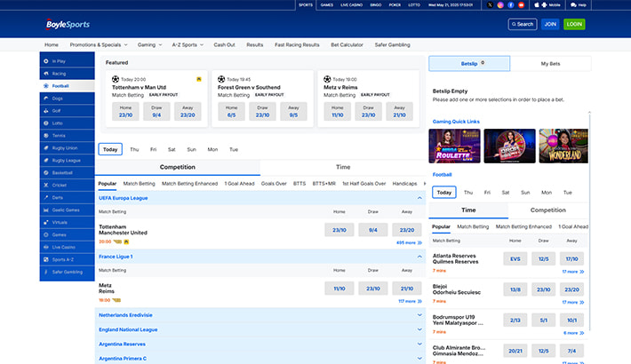
Task: Pick Metz v Reims draw 23/10 in Ligue 1 row
Action: [x=373, y=289]
